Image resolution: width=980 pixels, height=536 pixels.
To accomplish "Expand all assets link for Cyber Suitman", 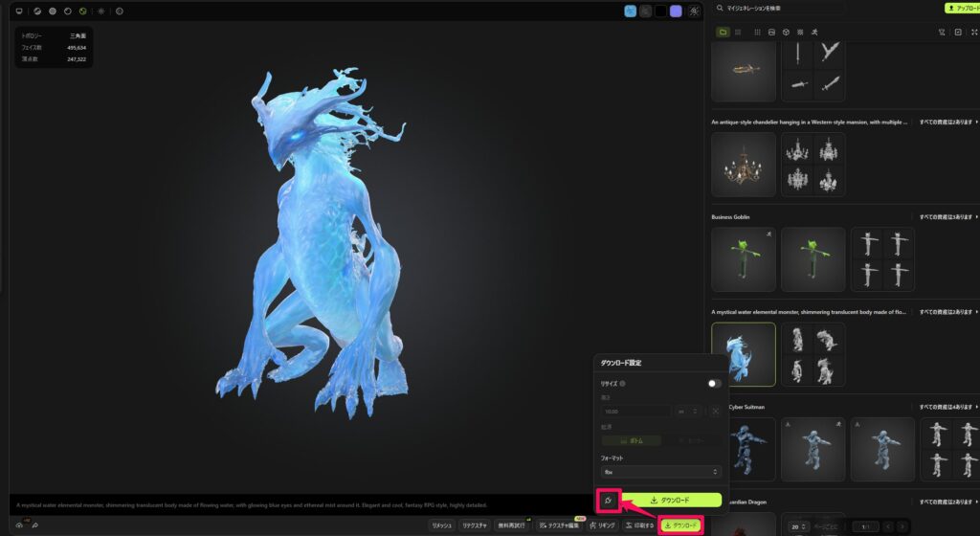I will [x=948, y=408].
